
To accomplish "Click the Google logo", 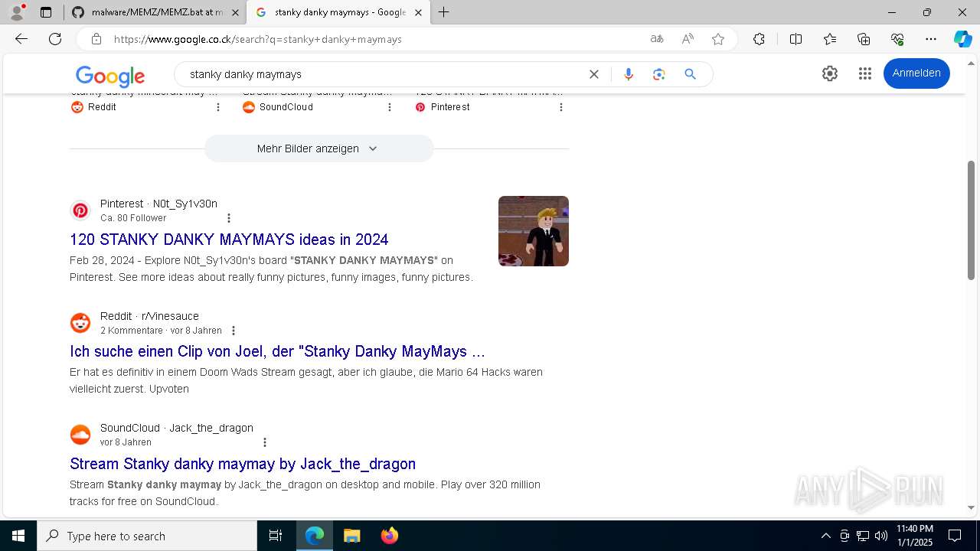I will point(110,76).
